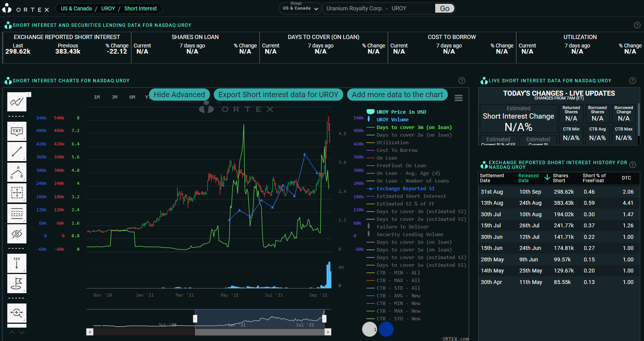Click the Hide Advanced button
The image size is (644, 341).
pos(179,95)
